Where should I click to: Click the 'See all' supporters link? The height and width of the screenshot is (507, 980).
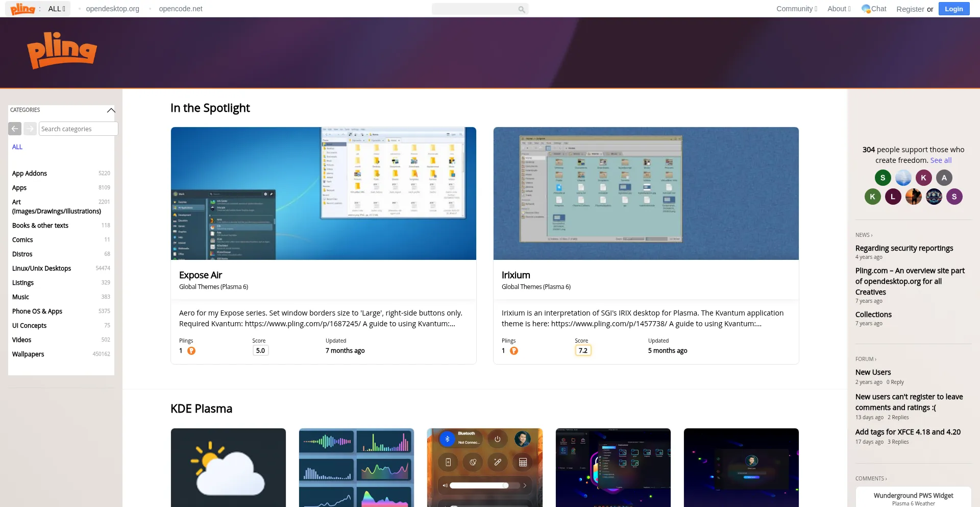point(941,160)
